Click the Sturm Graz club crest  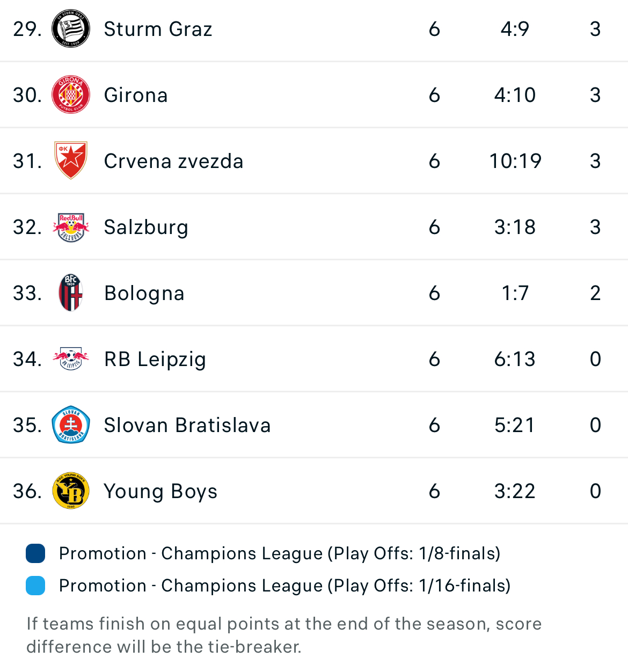coord(71,29)
